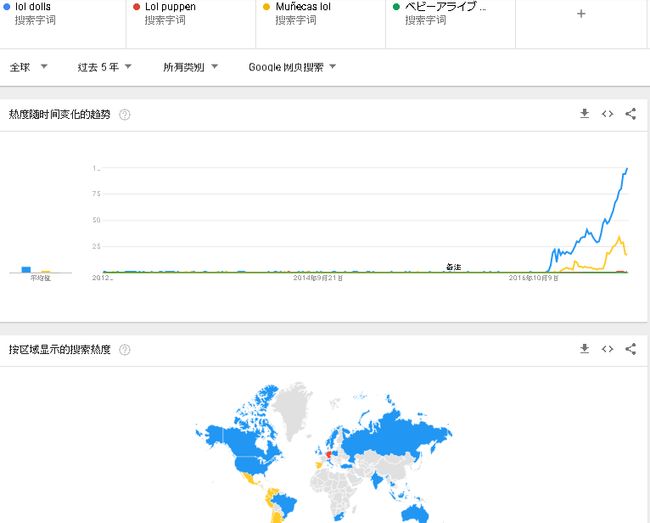Click Greenland on the region map
650x523 pixels.
click(x=294, y=408)
